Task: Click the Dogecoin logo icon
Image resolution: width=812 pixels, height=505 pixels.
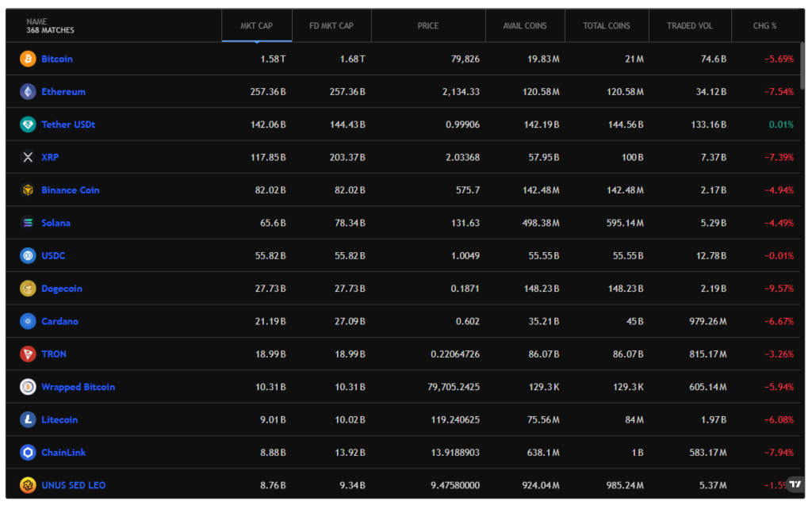Action: tap(28, 289)
